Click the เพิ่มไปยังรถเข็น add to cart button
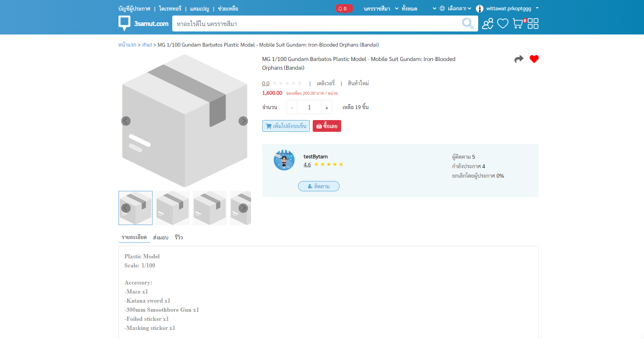 [x=286, y=126]
